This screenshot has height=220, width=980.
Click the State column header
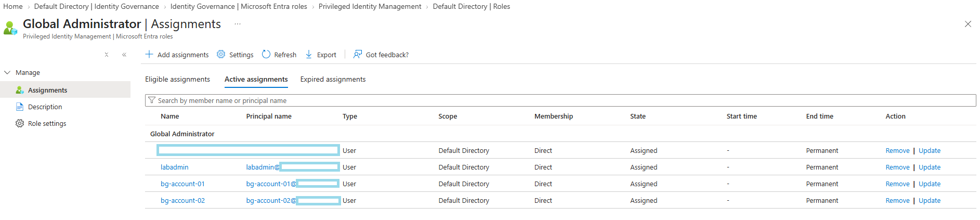coord(637,116)
